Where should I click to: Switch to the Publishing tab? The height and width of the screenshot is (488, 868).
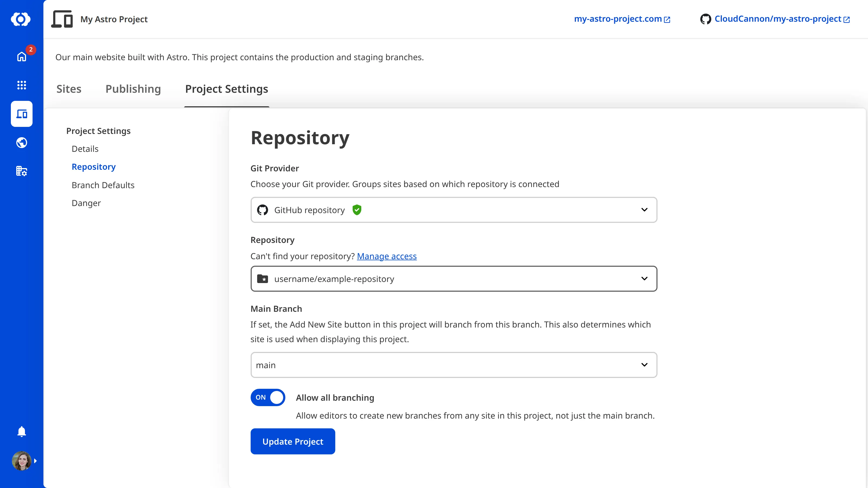click(x=133, y=89)
